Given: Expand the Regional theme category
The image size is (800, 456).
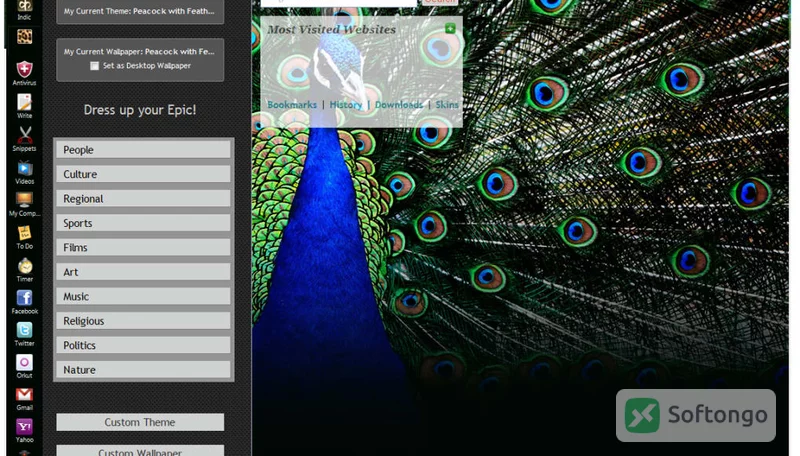Looking at the screenshot, I should pyautogui.click(x=143, y=199).
